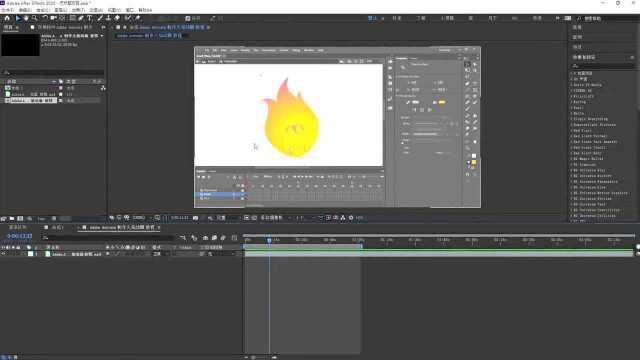Select the Pen tool
The width and height of the screenshot is (640, 360).
[81, 18]
